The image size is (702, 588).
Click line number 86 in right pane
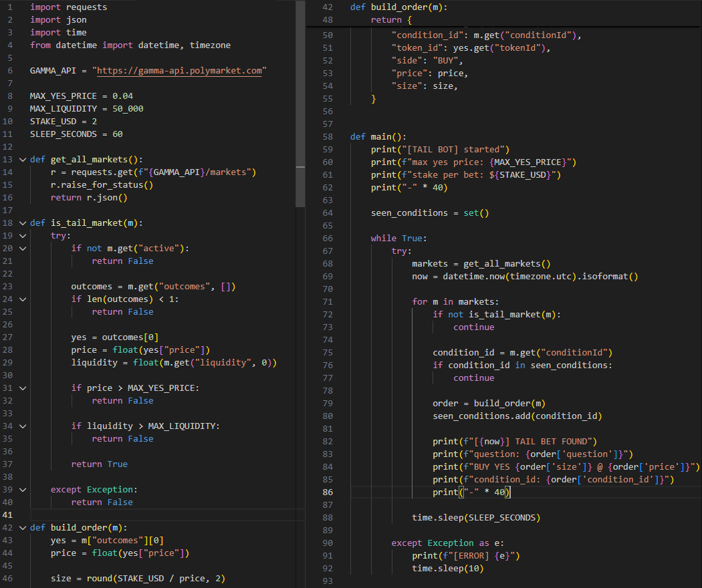pos(328,492)
